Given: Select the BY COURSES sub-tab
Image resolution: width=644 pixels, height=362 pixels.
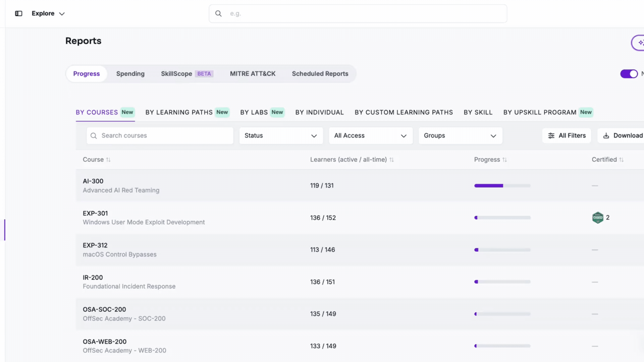Looking at the screenshot, I should point(105,112).
